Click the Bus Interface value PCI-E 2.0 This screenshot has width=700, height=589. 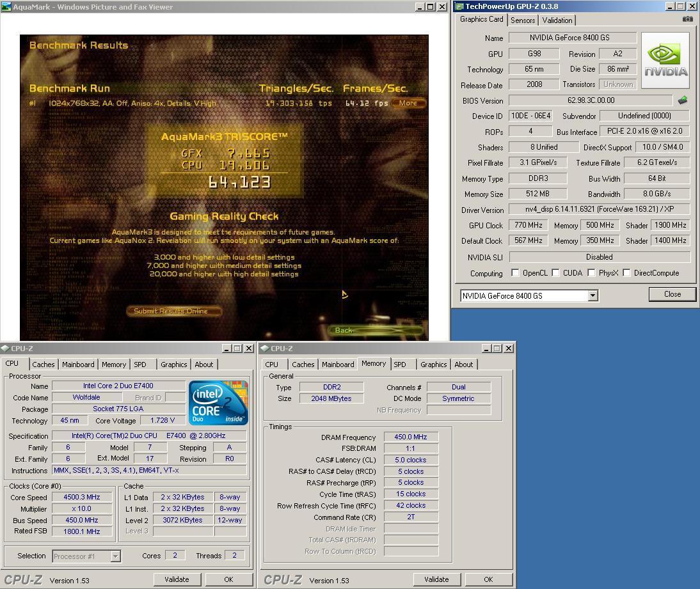click(644, 131)
